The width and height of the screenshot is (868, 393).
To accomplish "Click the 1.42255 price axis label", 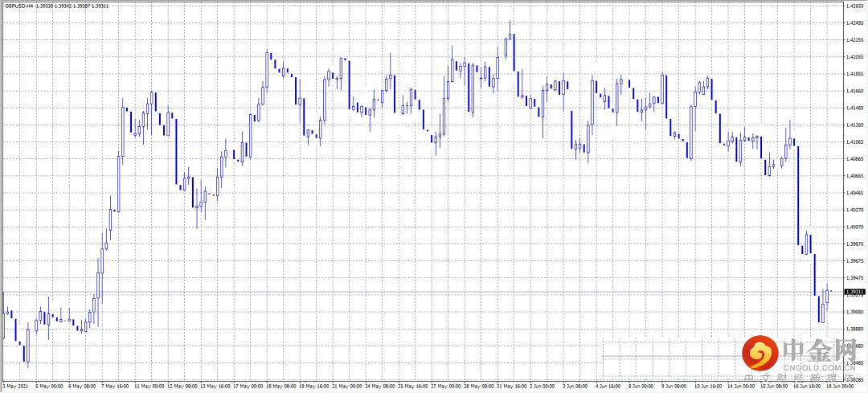I will pyautogui.click(x=853, y=40).
